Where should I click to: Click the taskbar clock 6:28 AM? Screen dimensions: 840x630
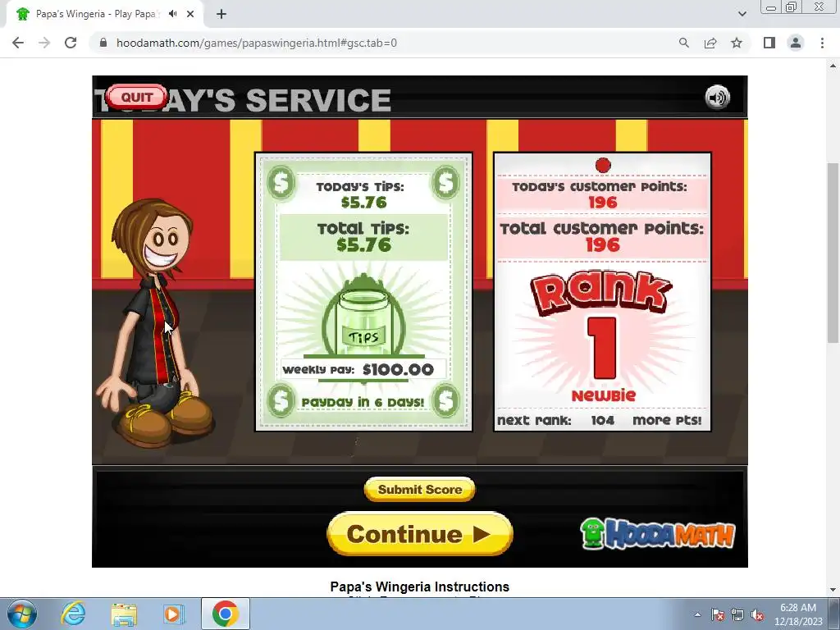tap(798, 608)
